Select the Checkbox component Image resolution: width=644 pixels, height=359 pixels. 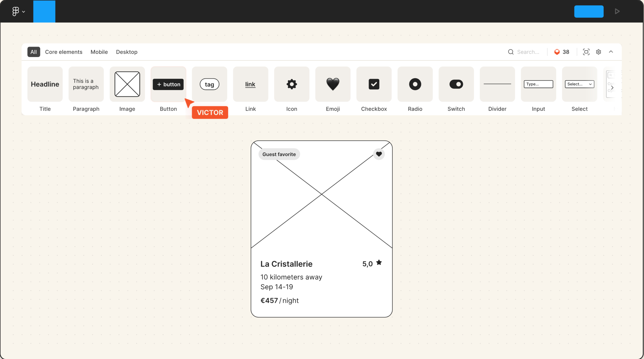pyautogui.click(x=374, y=84)
